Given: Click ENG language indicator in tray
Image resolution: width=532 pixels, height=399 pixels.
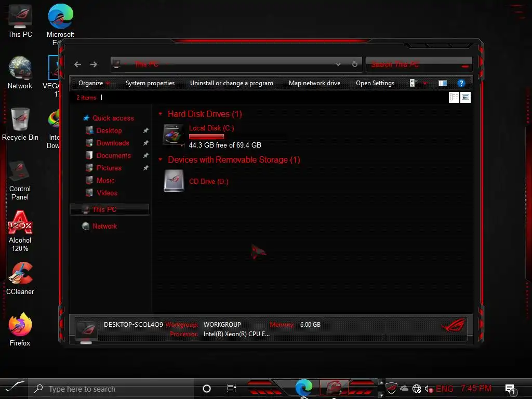Looking at the screenshot, I should tap(445, 389).
